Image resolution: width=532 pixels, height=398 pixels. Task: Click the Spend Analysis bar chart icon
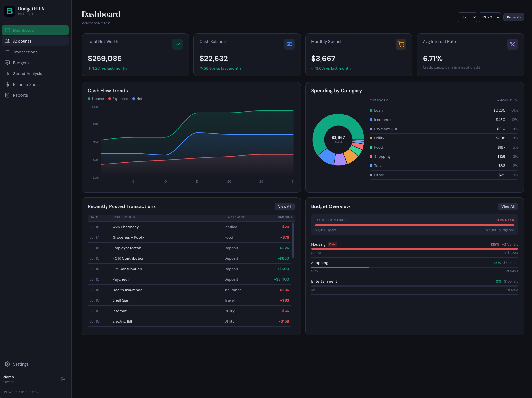[x=7, y=73]
